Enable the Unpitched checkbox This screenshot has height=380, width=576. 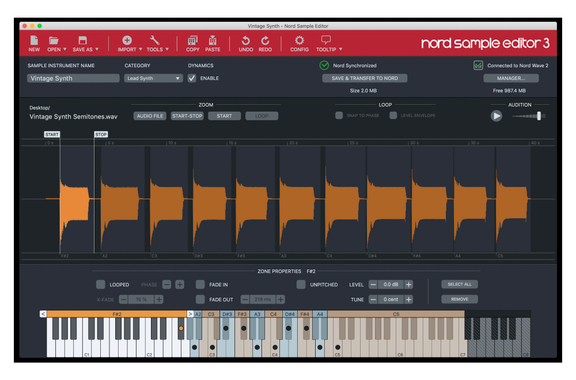pos(301,284)
